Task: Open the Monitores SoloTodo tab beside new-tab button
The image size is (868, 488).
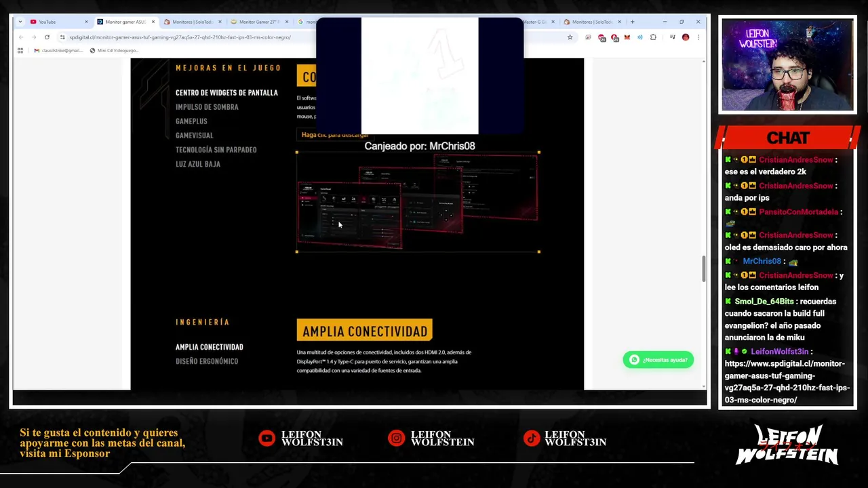Action: pos(592,22)
